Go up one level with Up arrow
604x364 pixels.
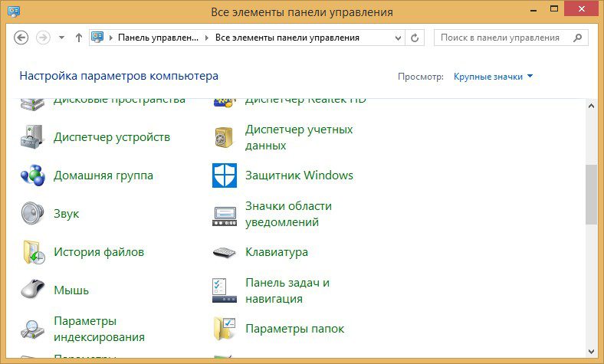pyautogui.click(x=79, y=38)
